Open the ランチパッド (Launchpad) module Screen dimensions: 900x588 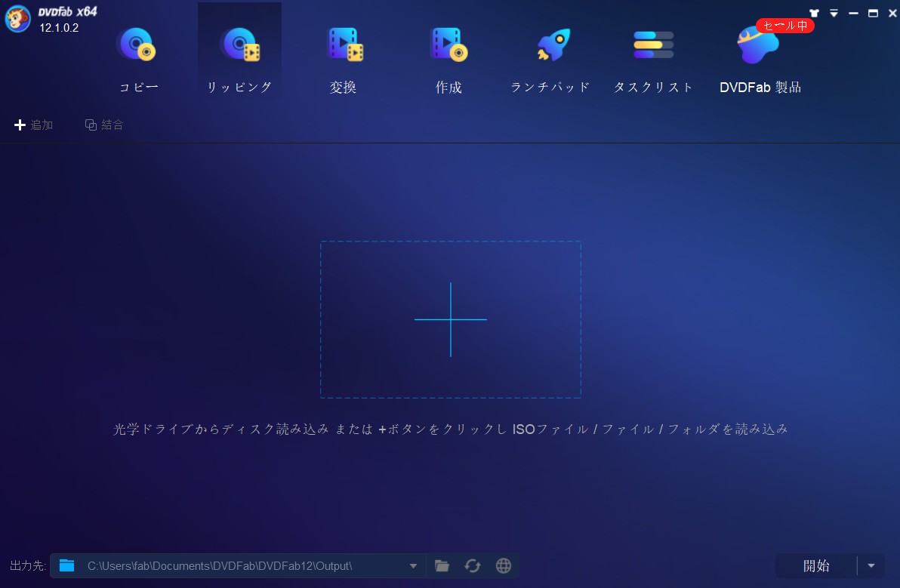tap(550, 60)
